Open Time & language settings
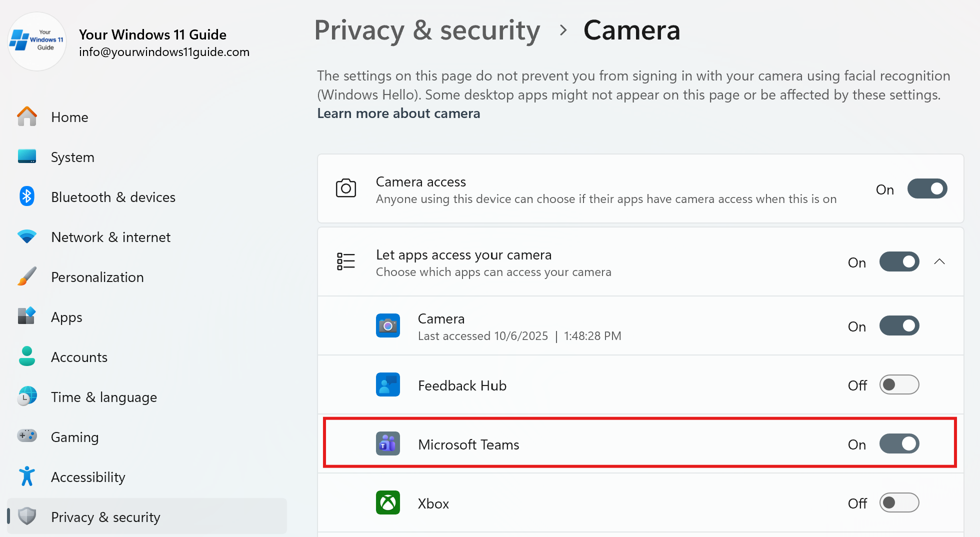 pos(147,396)
